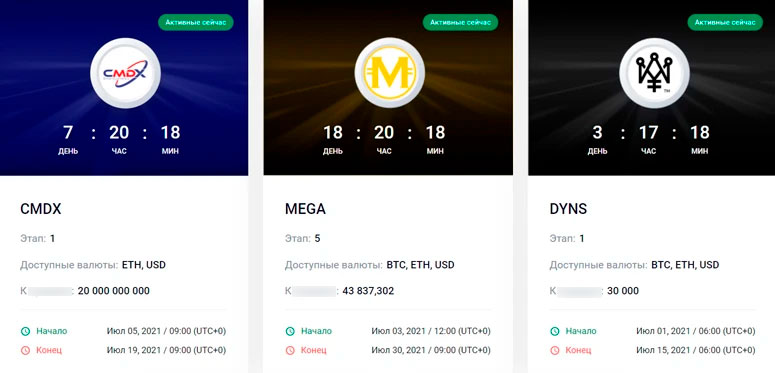Viewport: 775px width, 373px height.
Task: Click the green clock icon beside CMDX Начало
Action: tap(25, 331)
